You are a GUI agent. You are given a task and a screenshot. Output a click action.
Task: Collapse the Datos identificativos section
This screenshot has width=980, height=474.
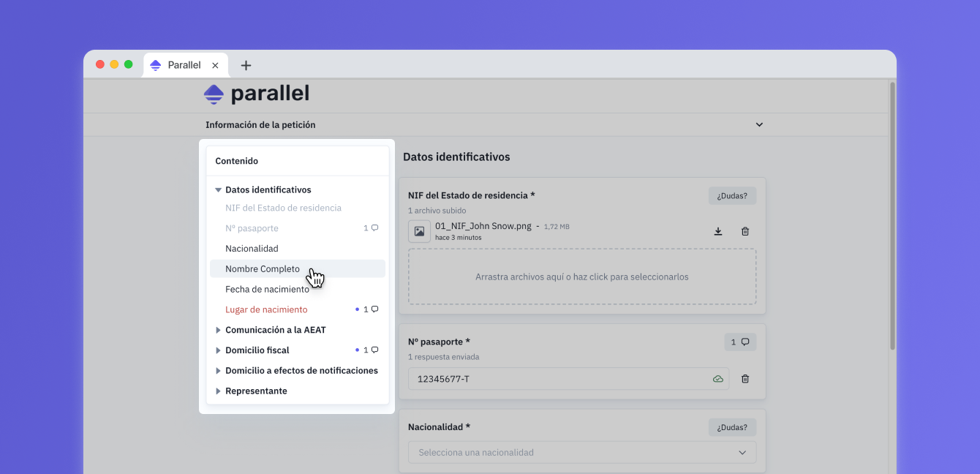click(x=218, y=190)
